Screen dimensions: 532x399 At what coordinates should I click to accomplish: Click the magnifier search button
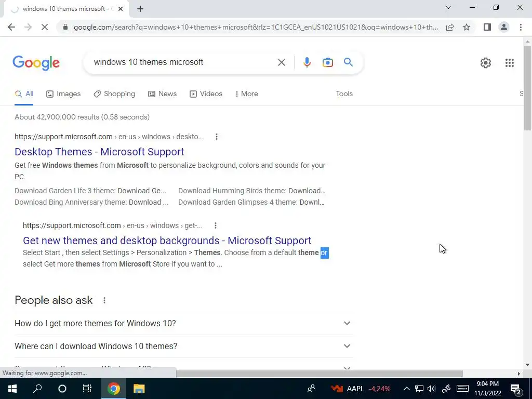(348, 62)
